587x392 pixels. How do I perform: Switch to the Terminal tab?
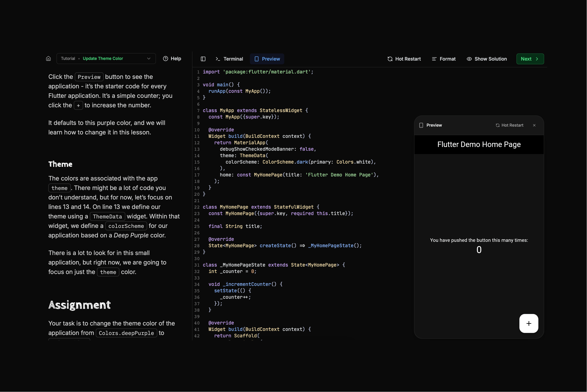click(229, 59)
